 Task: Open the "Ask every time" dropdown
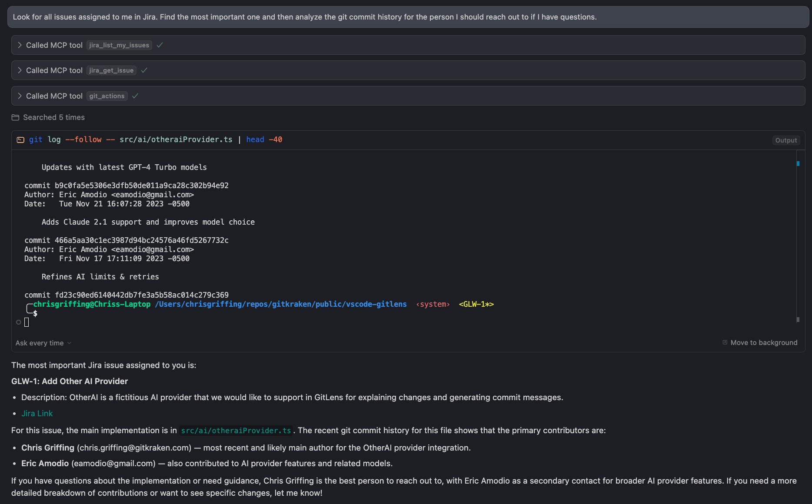[43, 343]
